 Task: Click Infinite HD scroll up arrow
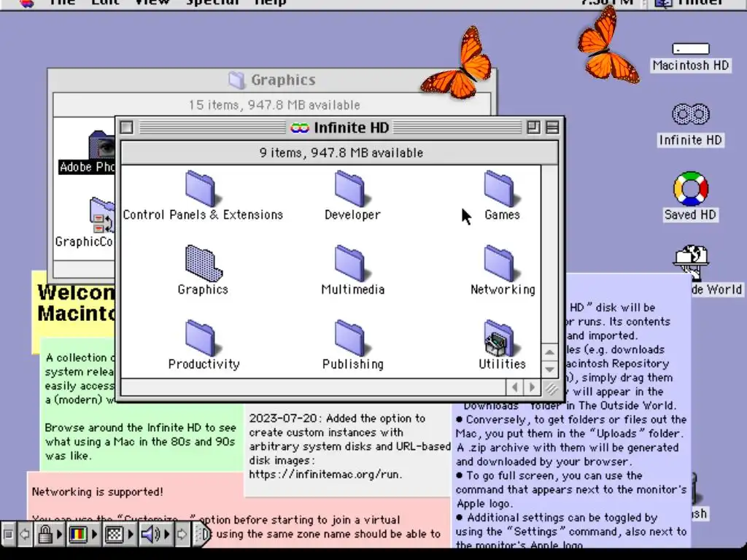click(549, 352)
